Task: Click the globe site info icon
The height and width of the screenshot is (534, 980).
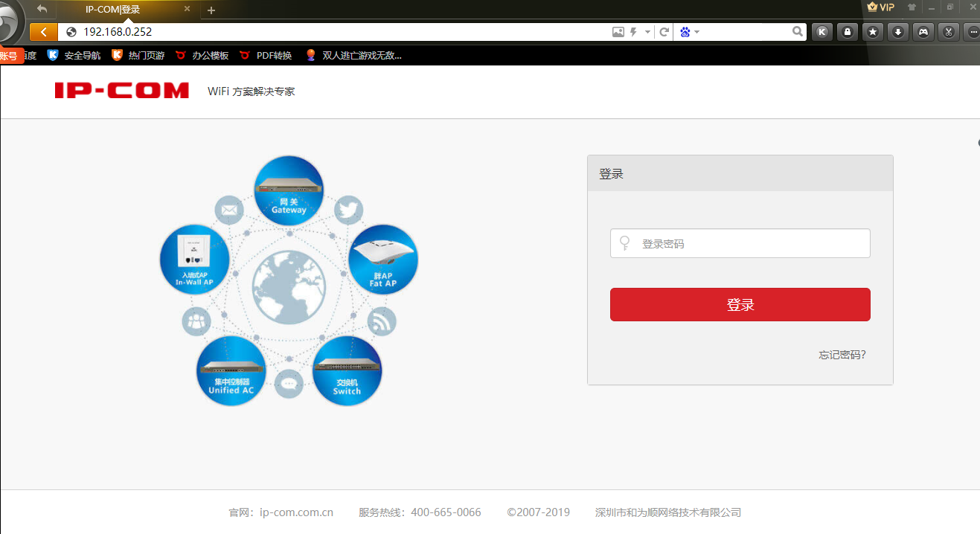Action: [x=71, y=32]
